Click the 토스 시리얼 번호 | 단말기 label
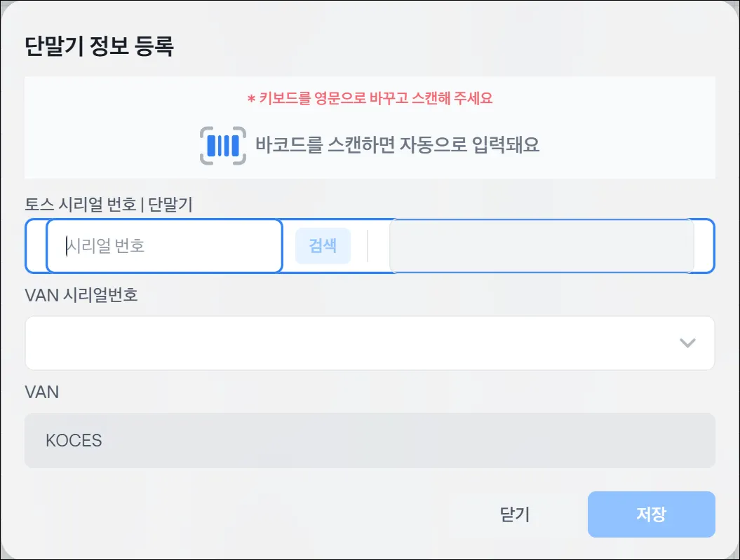740x560 pixels. pos(109,205)
